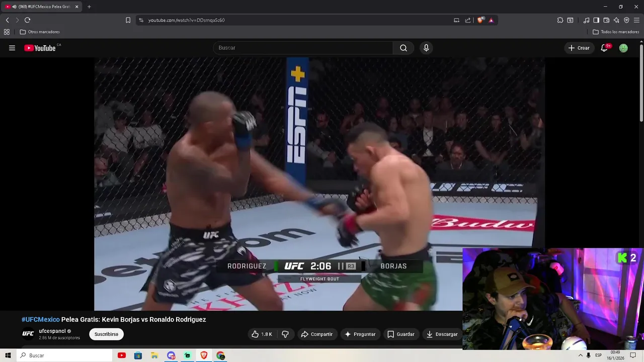
Task: Close the #UFCMexico browser tab
Action: 76,7
